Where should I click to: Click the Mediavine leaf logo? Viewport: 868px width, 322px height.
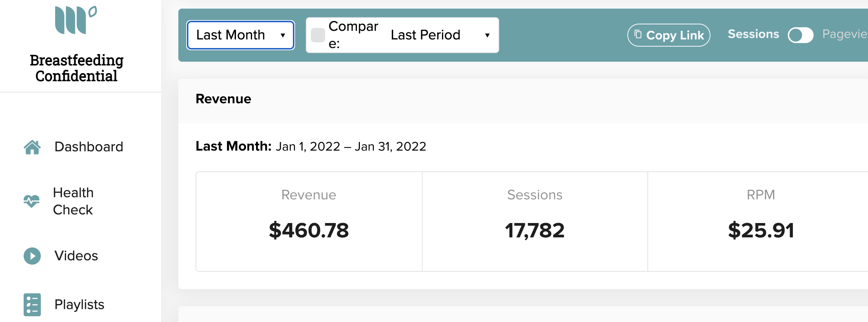click(x=76, y=20)
